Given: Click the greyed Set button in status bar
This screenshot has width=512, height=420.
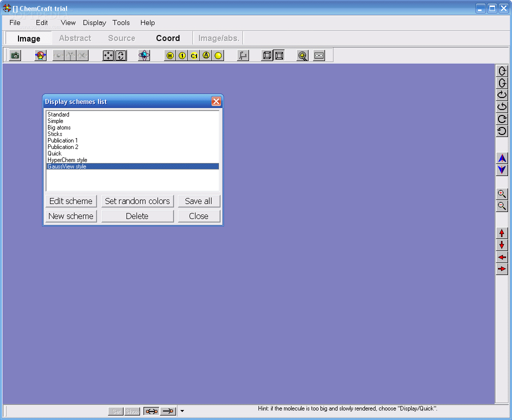Looking at the screenshot, I should click(x=116, y=411).
